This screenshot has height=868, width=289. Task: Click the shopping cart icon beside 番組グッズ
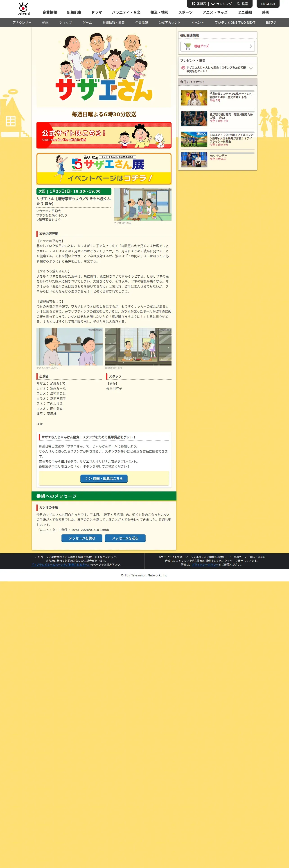coord(187,46)
